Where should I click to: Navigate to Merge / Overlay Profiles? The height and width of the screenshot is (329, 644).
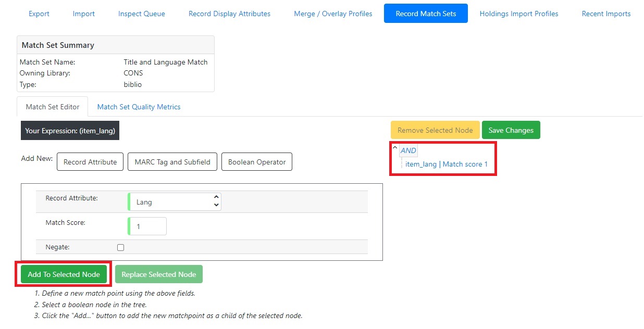(333, 14)
